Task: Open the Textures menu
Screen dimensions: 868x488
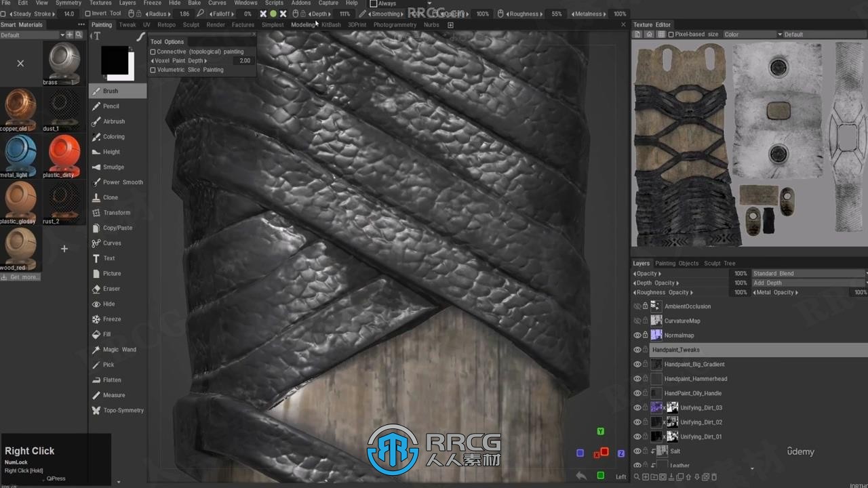Action: pos(100,3)
